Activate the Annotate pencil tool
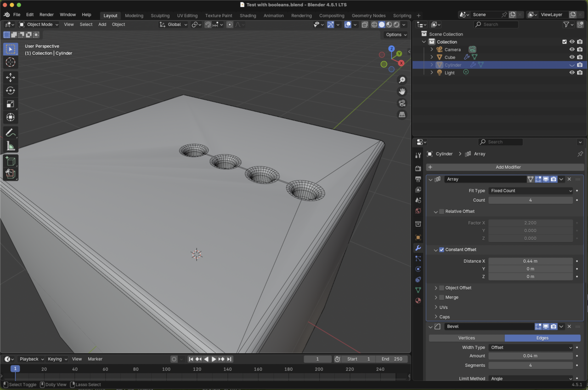Screen dimensions: 588x390 [x=10, y=133]
